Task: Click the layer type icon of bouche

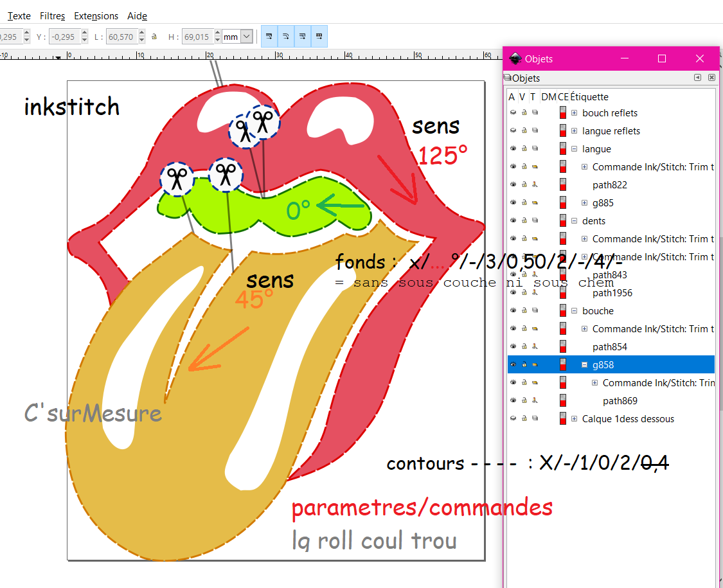Action: 535,310
